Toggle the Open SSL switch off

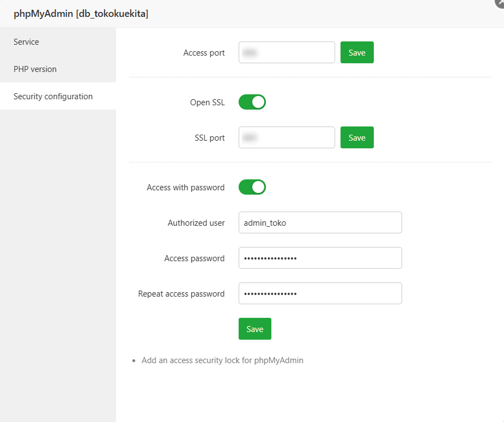pos(252,102)
